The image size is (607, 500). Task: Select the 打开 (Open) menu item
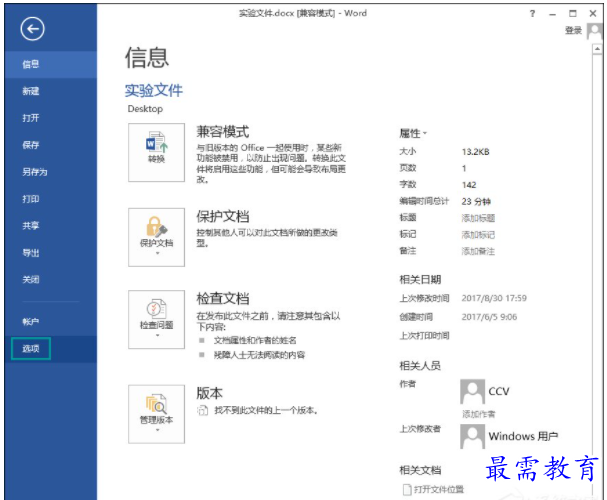coord(51,118)
